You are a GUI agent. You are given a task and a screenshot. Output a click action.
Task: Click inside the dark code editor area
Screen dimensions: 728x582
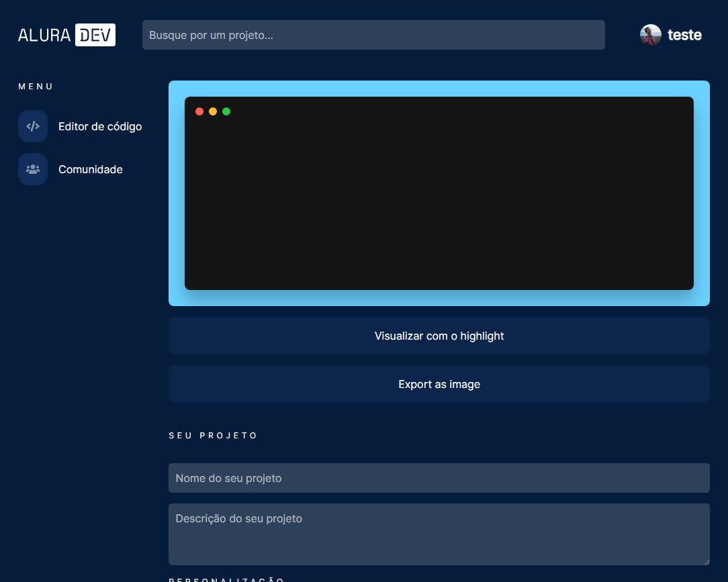pos(439,201)
